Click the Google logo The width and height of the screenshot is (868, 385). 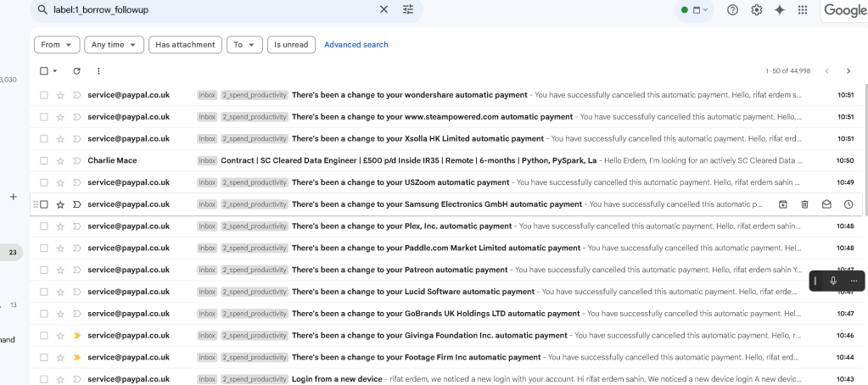coord(844,10)
